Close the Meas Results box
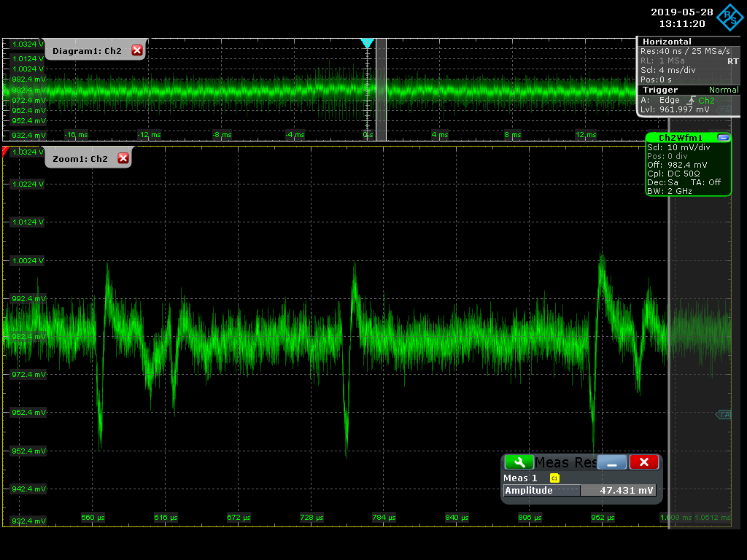The width and height of the screenshot is (747, 560). pos(643,462)
